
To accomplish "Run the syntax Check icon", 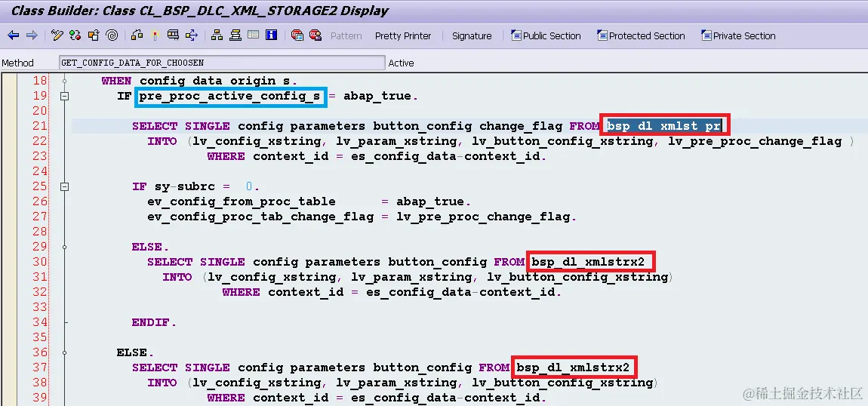I will coord(137,35).
